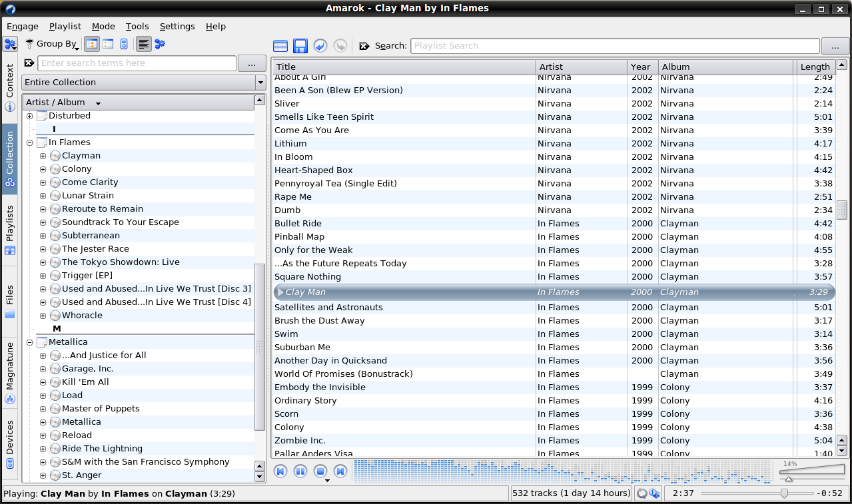Open the Settings menu

pos(177,27)
